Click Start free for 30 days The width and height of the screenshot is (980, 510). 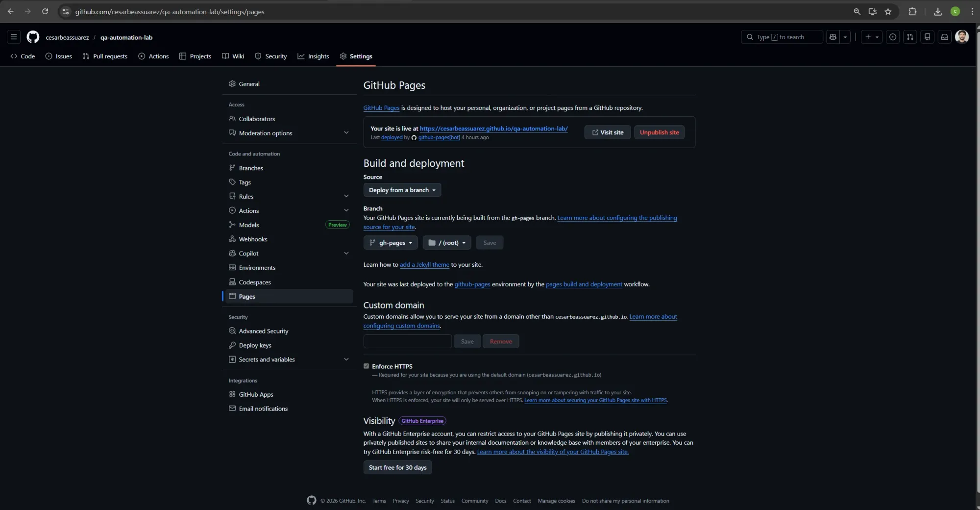(397, 467)
